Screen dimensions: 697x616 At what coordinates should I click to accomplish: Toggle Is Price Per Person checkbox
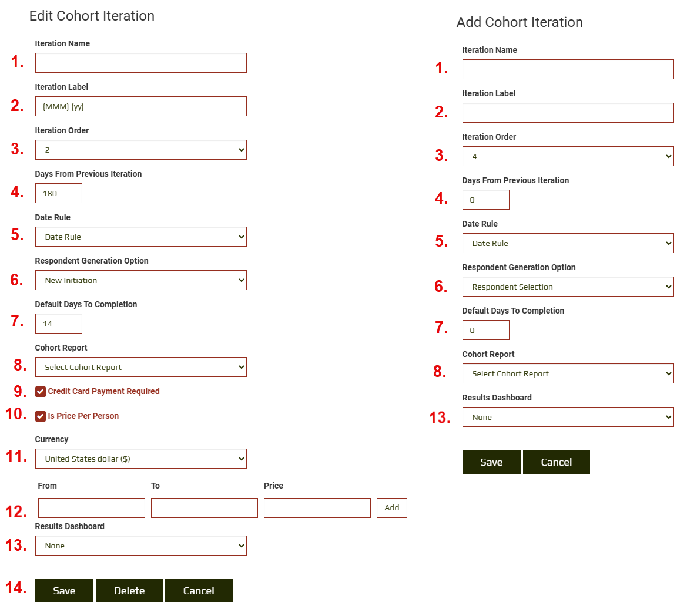pos(41,416)
